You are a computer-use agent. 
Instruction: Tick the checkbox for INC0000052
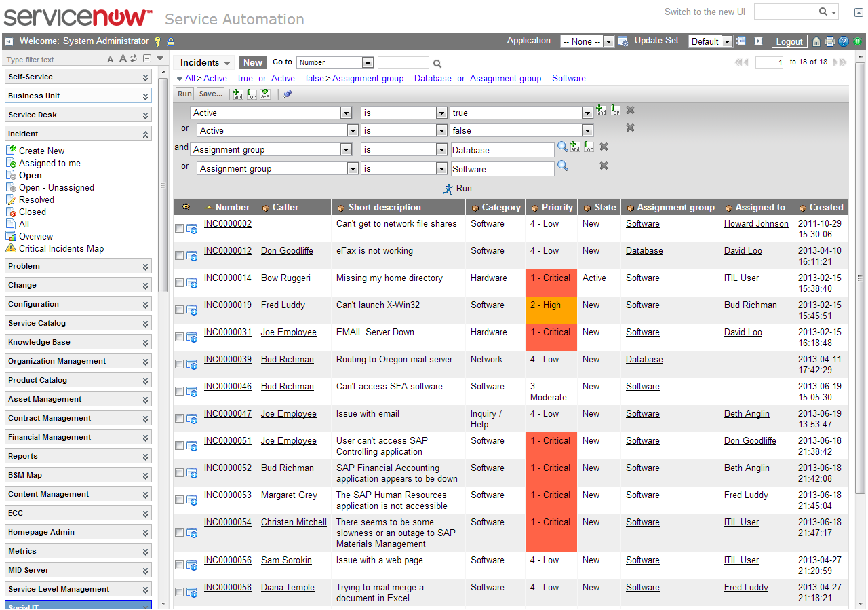click(x=179, y=473)
